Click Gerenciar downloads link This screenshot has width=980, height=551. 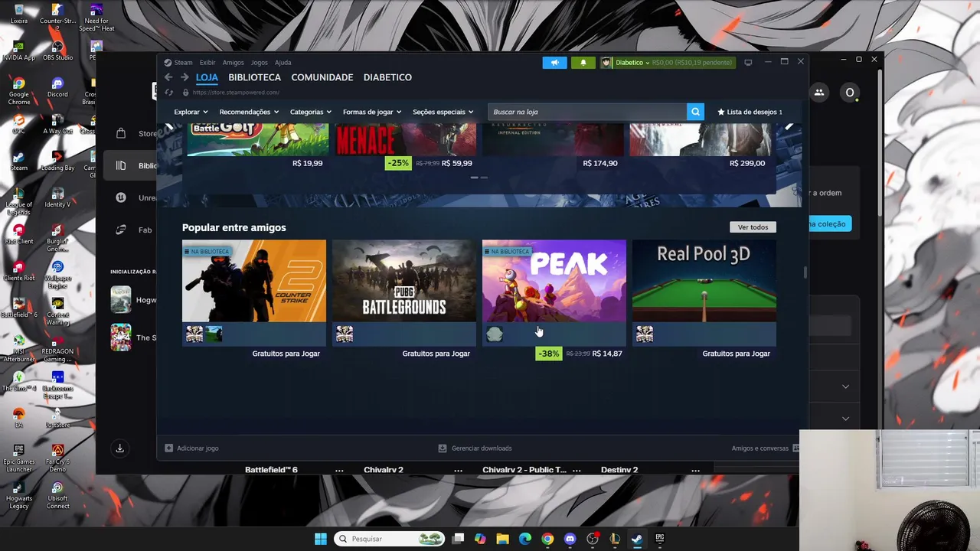pos(482,448)
